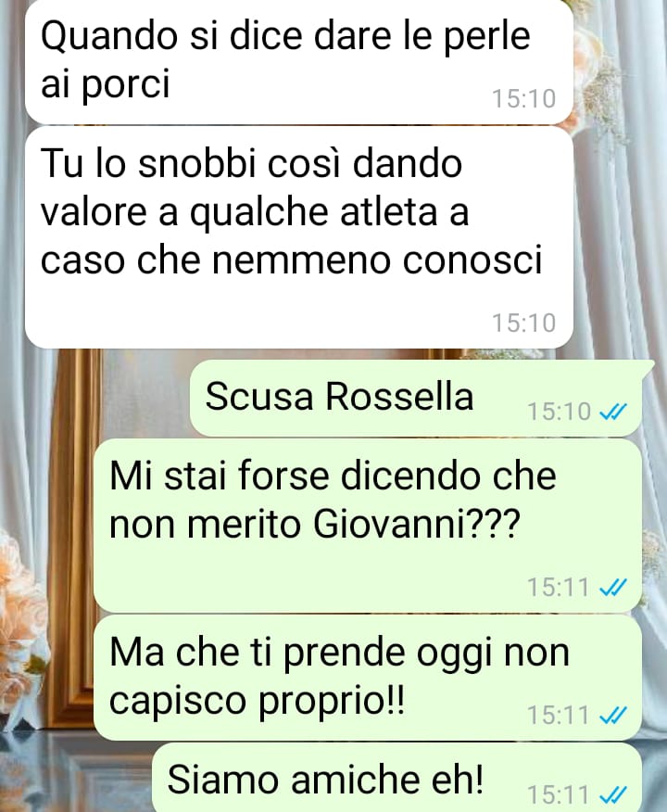Click the word 'Giovanni???' in the green bubble

[x=416, y=524]
